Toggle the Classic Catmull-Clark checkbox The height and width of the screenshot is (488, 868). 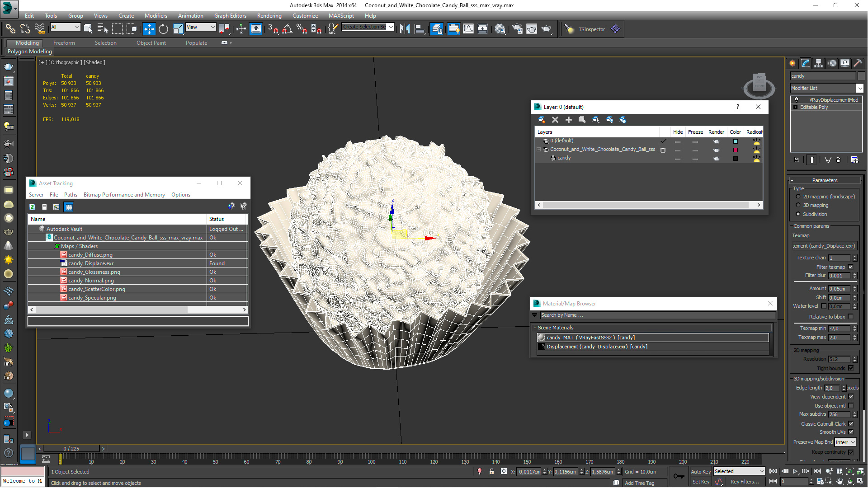[850, 424]
